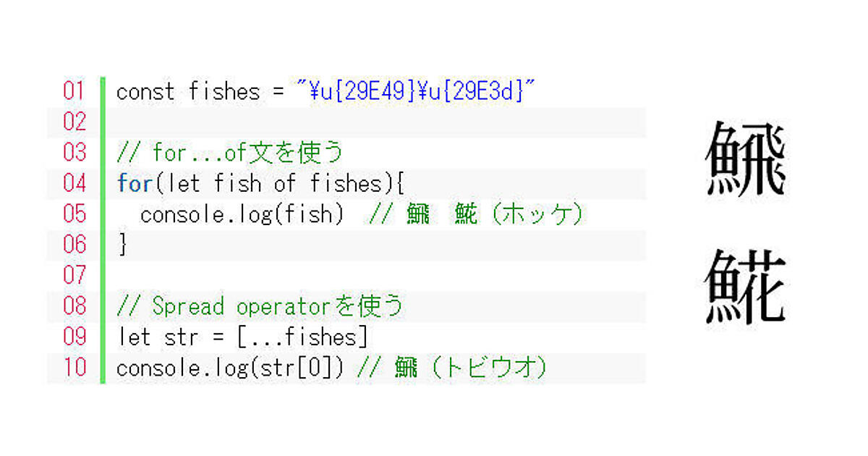Click line number 06 in the gutter
This screenshot has height=456, width=868.
(75, 245)
